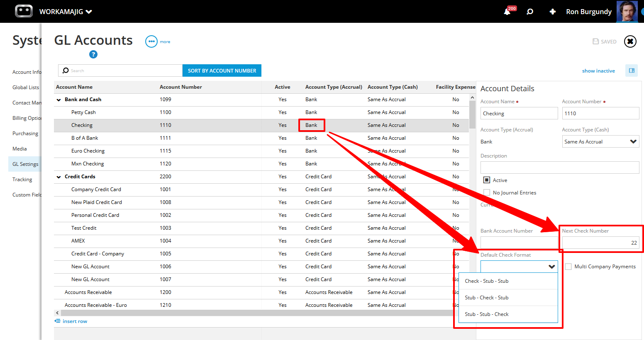Image resolution: width=644 pixels, height=340 pixels.
Task: Open the blue help question mark
Action: [x=93, y=54]
